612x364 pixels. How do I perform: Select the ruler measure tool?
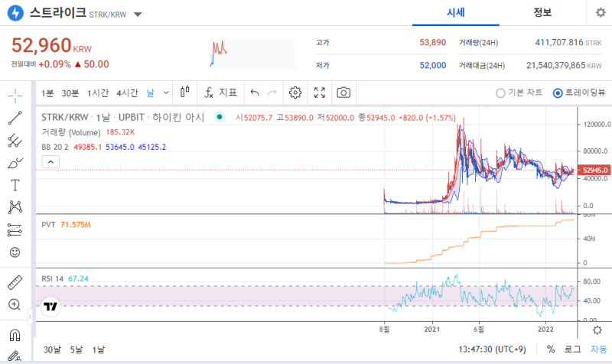point(15,283)
